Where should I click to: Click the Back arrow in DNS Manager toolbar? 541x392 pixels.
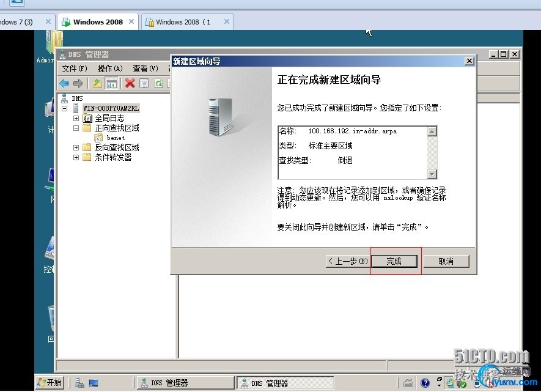(64, 83)
